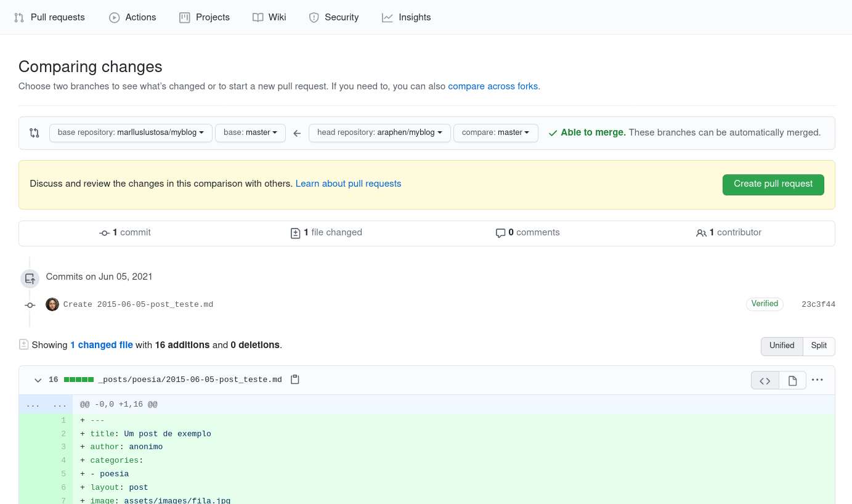
Task: Open the head repository araphen/myblog dropdown
Action: pyautogui.click(x=379, y=133)
